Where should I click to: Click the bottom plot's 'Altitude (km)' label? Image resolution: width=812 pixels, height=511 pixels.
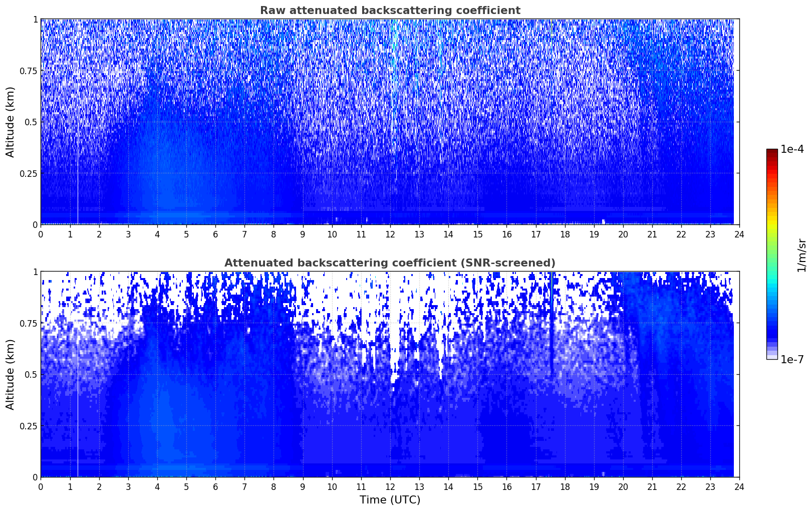click(11, 374)
